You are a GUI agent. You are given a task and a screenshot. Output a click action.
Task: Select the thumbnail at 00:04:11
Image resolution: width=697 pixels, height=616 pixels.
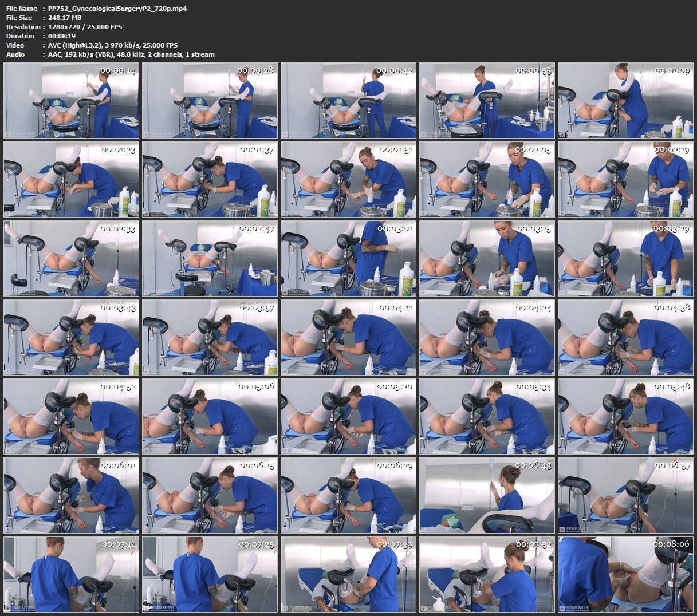pos(348,338)
